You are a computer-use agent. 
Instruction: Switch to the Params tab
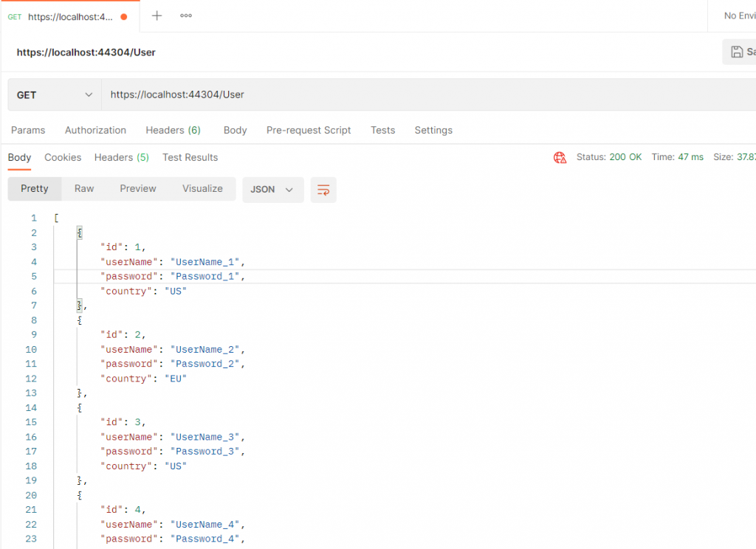tap(28, 130)
